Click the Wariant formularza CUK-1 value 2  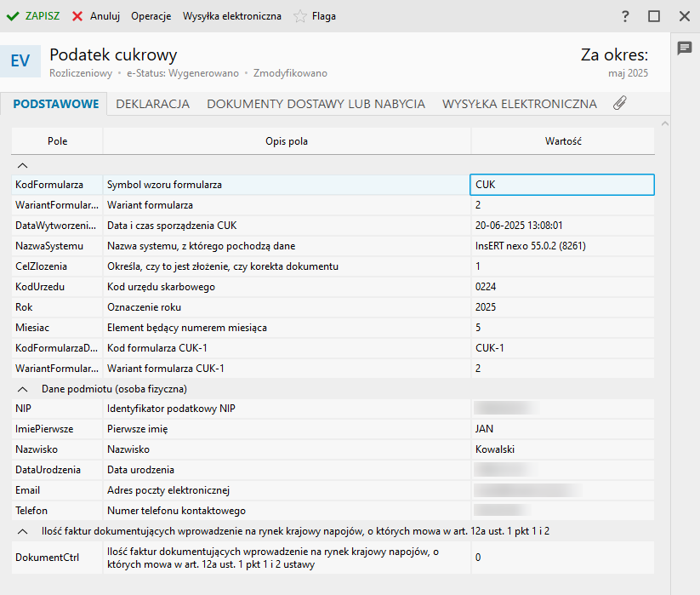tap(562, 369)
